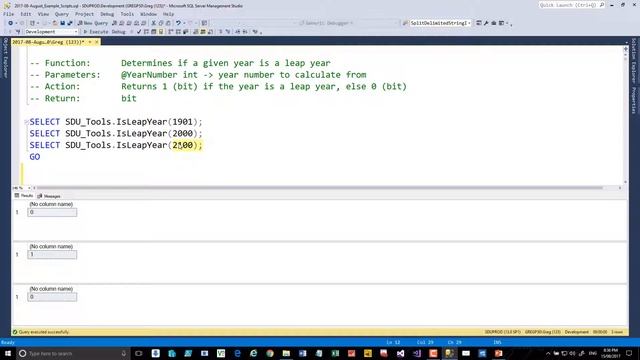Click the first result cell showing 0
This screenshot has height=360, width=640.
tap(52, 212)
